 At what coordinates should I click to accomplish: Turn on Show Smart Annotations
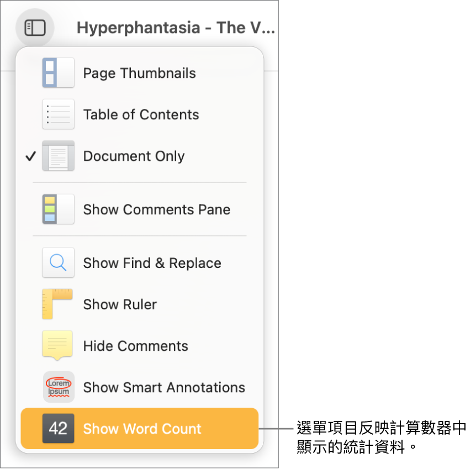164,388
